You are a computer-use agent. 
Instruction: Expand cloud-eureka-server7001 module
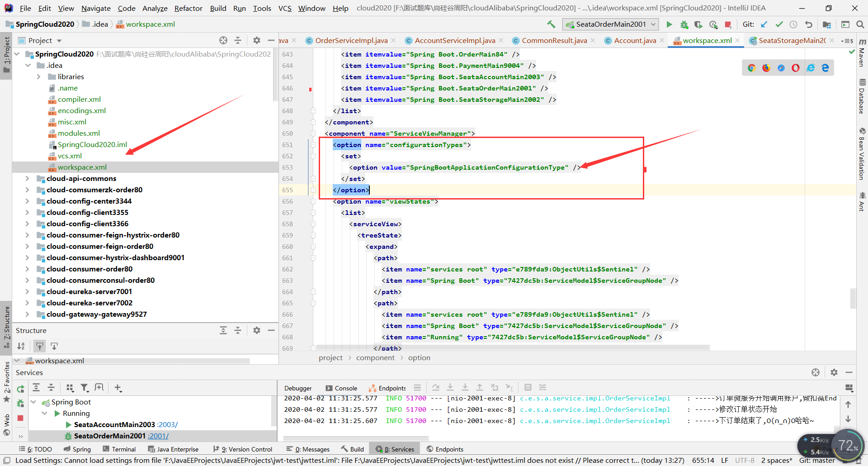(x=27, y=292)
